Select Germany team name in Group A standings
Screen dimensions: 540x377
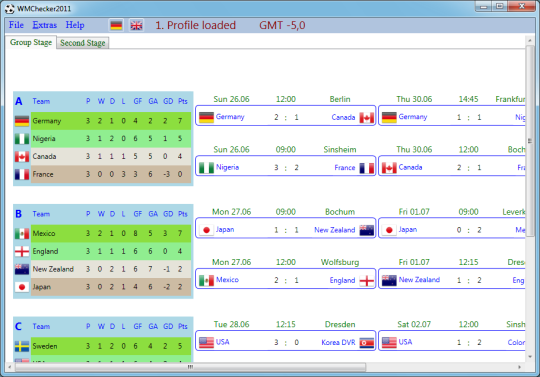click(x=47, y=121)
